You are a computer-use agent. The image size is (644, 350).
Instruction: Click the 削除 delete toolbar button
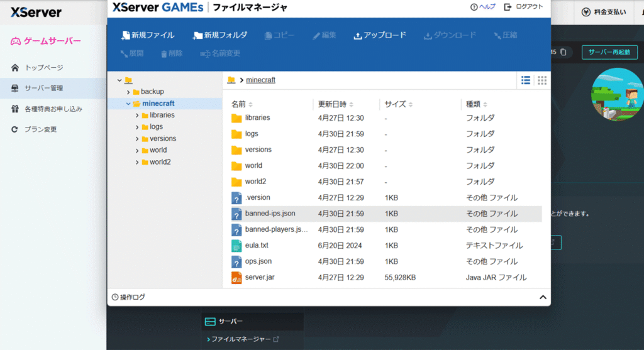[x=172, y=53]
